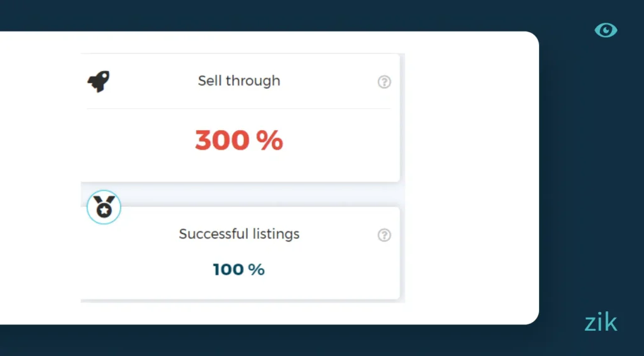Open the Sell through help question mark
The width and height of the screenshot is (644, 356).
[384, 82]
